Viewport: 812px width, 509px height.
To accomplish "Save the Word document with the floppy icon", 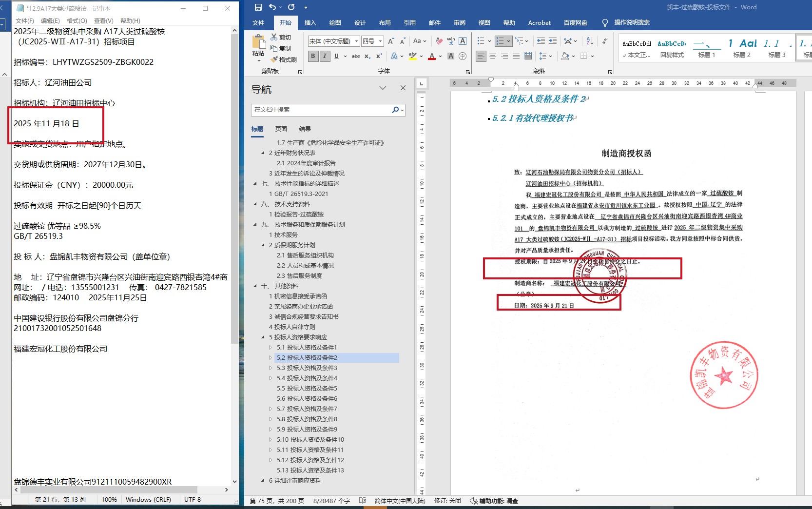I will 258,7.
